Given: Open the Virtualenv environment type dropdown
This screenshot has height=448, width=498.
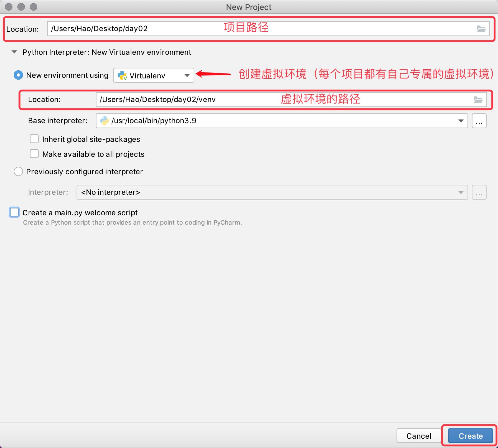Looking at the screenshot, I should pyautogui.click(x=187, y=76).
